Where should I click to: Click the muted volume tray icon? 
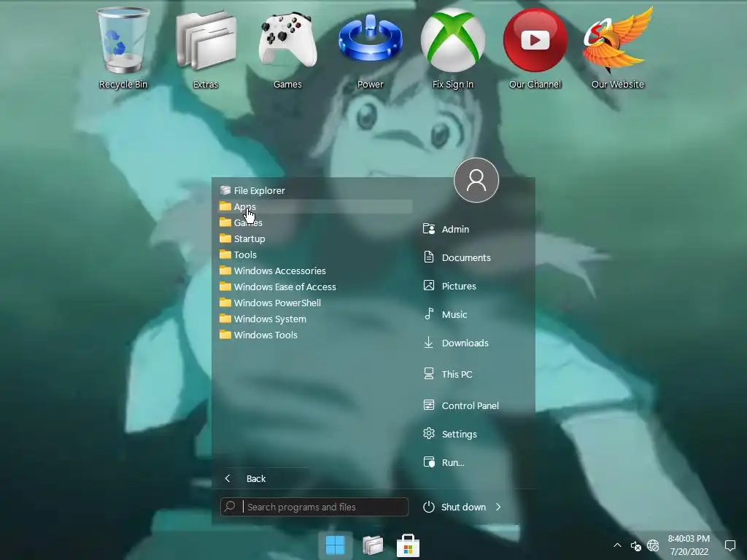point(635,545)
